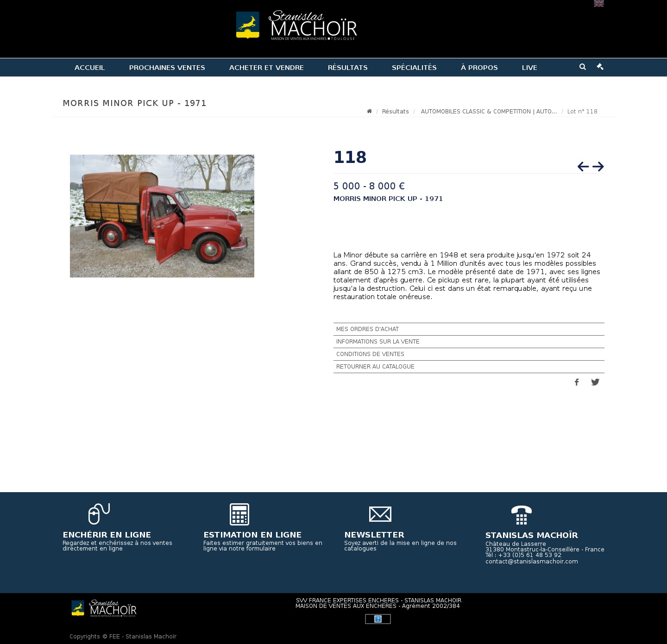Click the Château de Lasserre address line

[x=516, y=544]
